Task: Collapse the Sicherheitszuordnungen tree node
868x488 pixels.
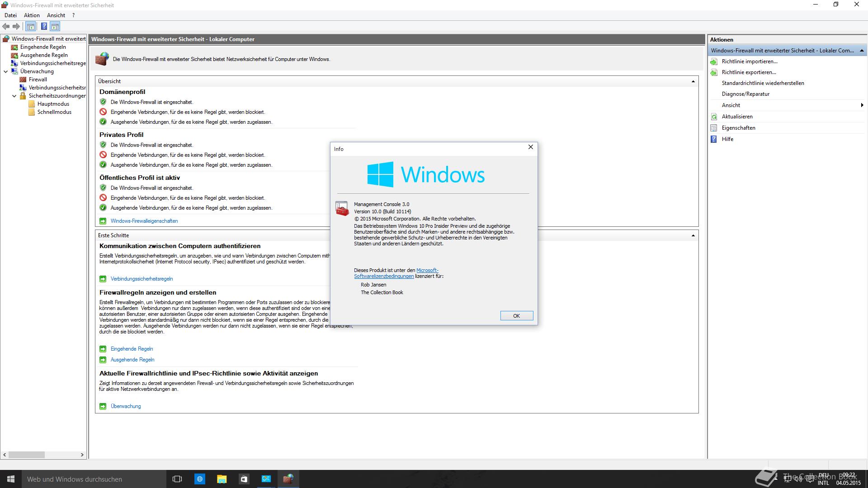Action: tap(14, 96)
